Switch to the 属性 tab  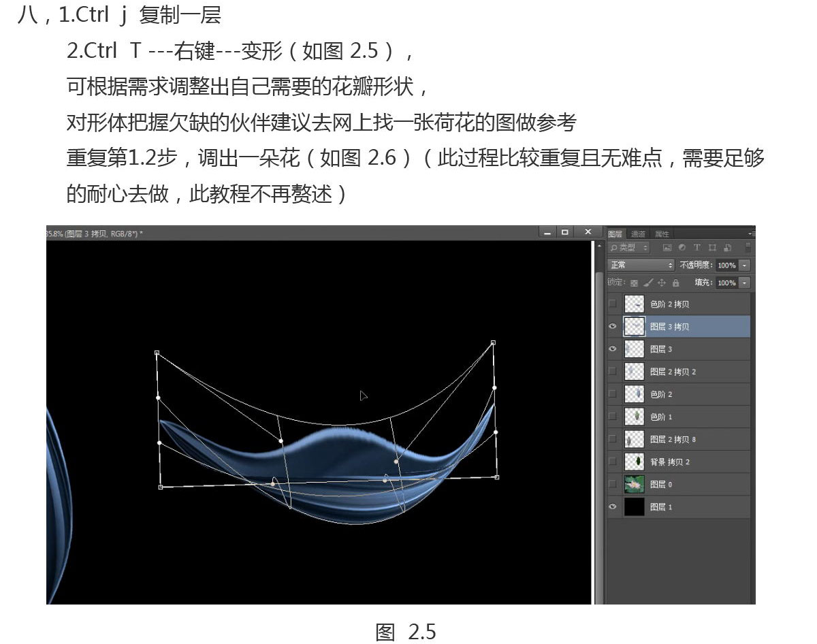point(661,234)
